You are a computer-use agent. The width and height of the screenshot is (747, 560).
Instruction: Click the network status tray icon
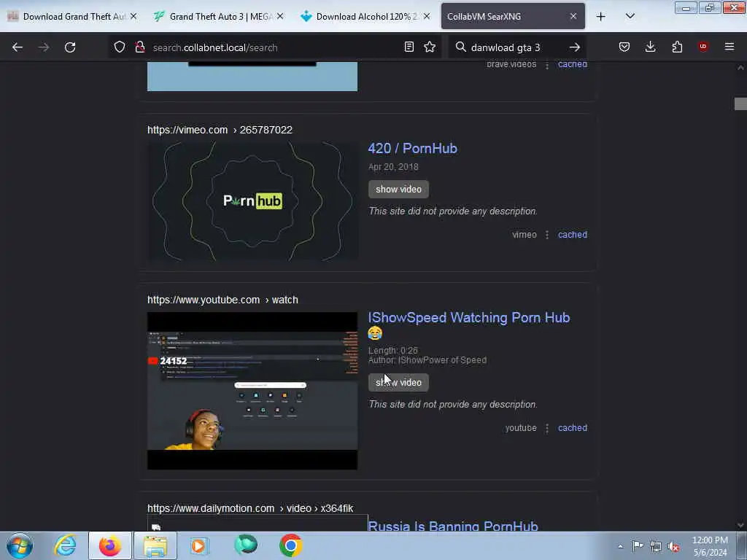(x=656, y=546)
